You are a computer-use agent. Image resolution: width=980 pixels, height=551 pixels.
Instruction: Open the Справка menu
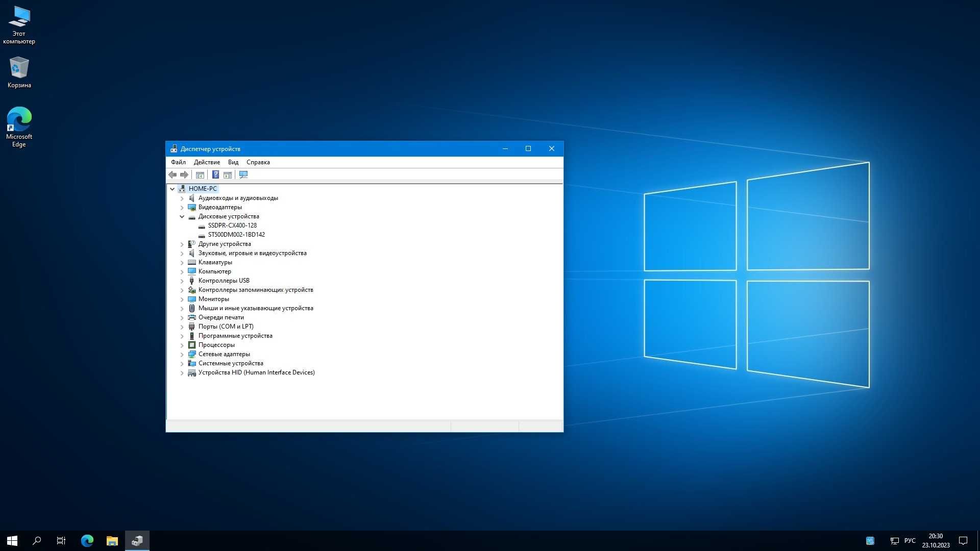point(258,162)
